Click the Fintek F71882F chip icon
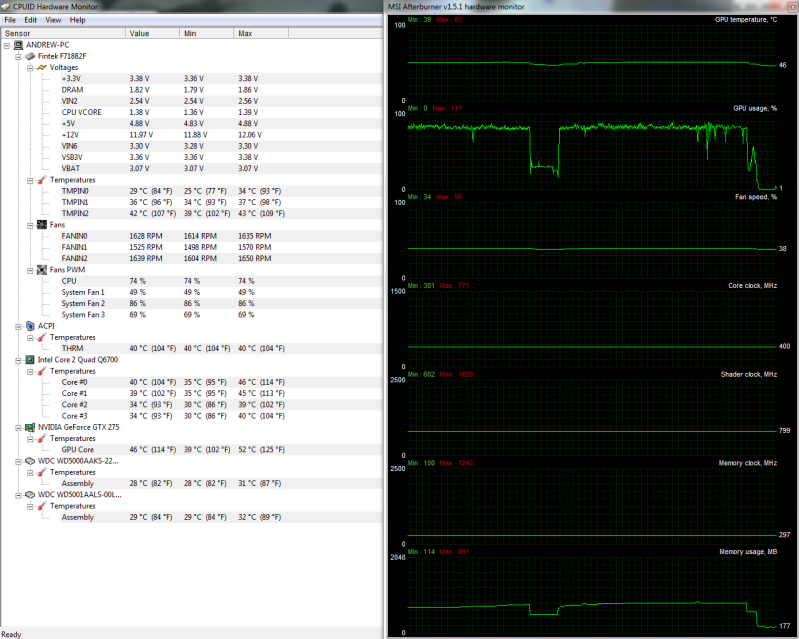Image resolution: width=799 pixels, height=639 pixels. point(30,56)
